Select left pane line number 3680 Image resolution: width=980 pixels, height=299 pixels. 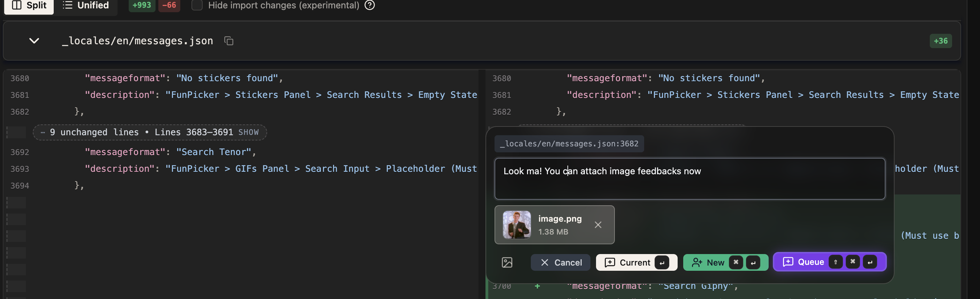(20, 78)
